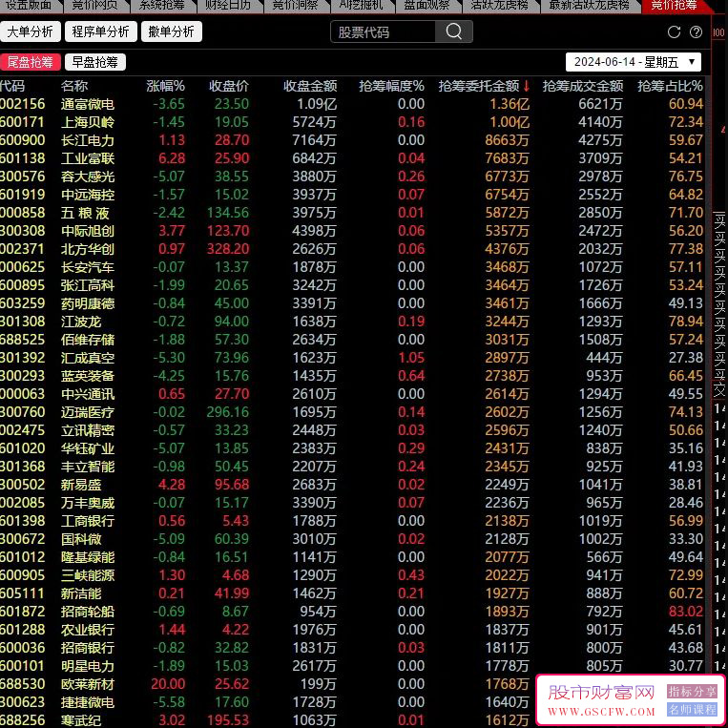Select stock row 三峡能源
Viewport: 728px width, 728px height.
tap(351, 574)
